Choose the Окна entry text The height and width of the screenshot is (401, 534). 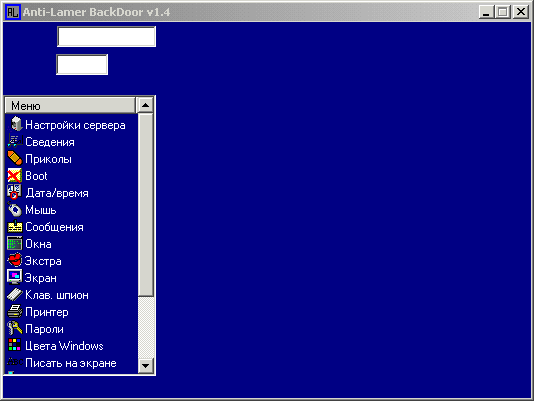tap(38, 244)
